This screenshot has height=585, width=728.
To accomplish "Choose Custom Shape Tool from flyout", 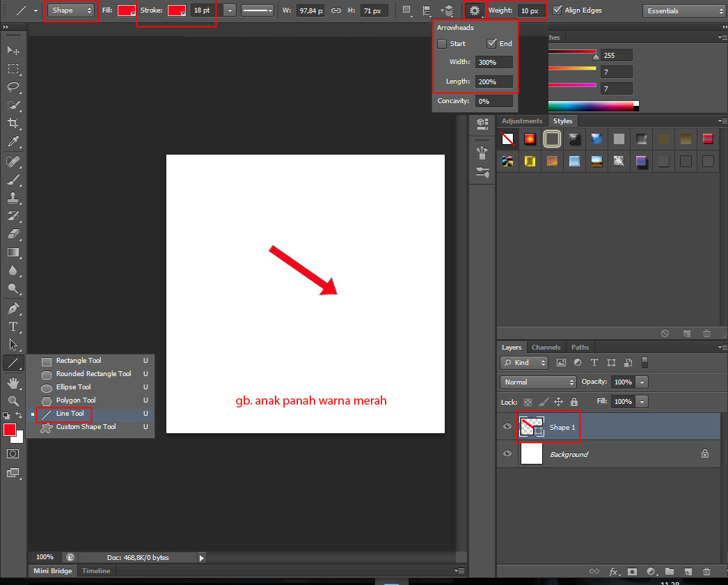I will (x=86, y=427).
